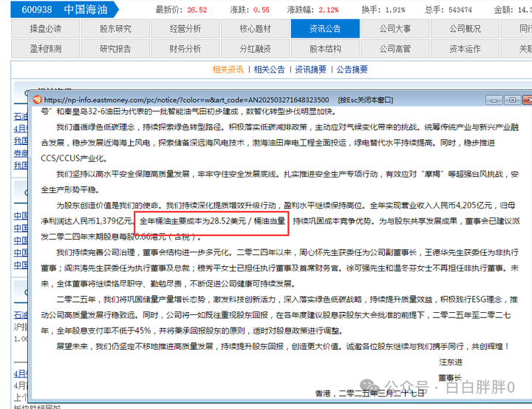This screenshot has height=409, width=532.
Task: Open the 核心题材 tab
Action: click(255, 29)
